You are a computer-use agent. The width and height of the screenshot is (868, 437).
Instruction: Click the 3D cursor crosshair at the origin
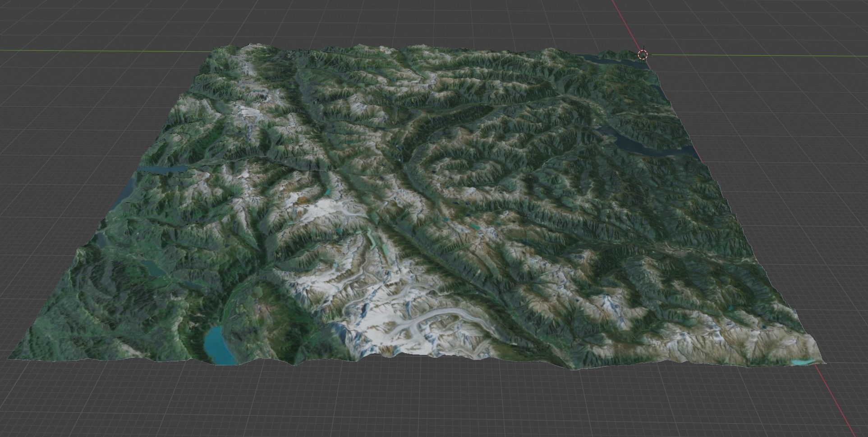[x=643, y=55]
